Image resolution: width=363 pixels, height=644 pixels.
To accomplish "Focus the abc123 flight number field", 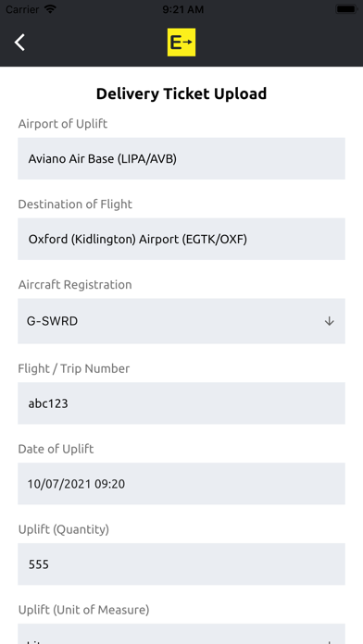I will tap(181, 403).
